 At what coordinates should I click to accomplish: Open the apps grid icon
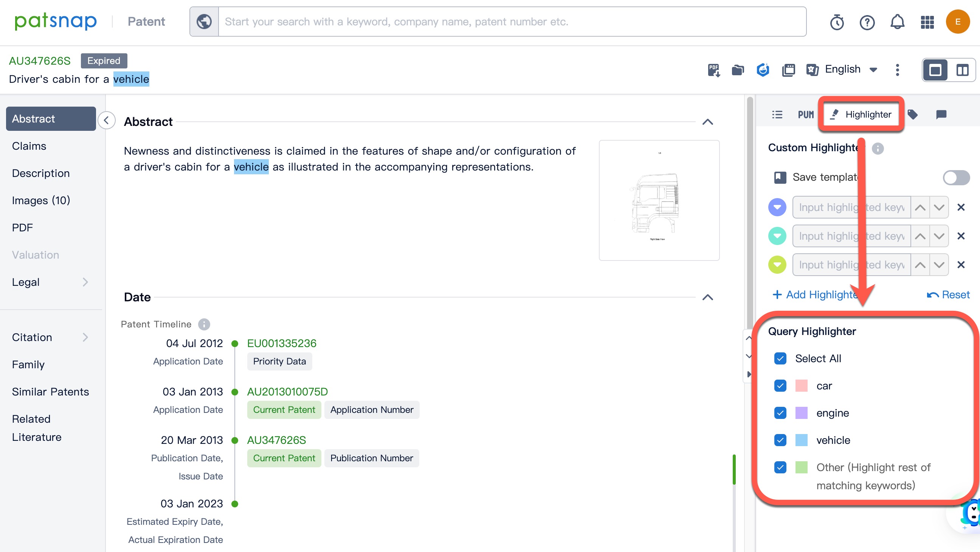(927, 22)
